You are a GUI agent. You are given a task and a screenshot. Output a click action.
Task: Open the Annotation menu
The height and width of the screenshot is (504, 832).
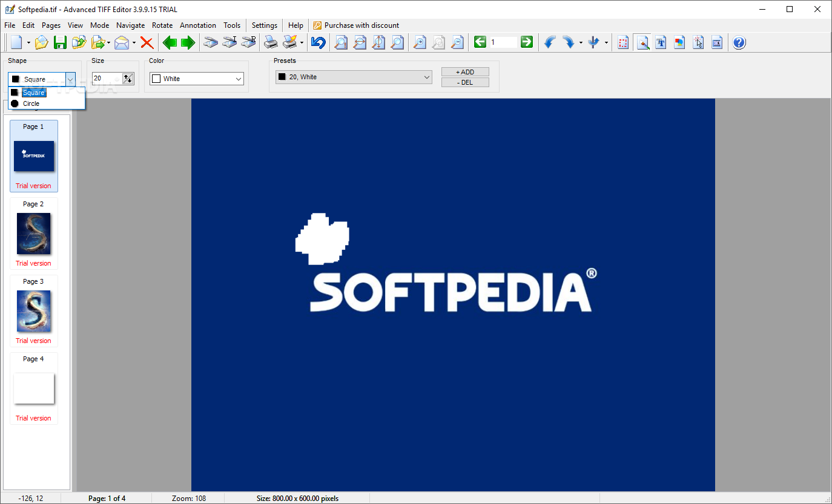(x=198, y=25)
